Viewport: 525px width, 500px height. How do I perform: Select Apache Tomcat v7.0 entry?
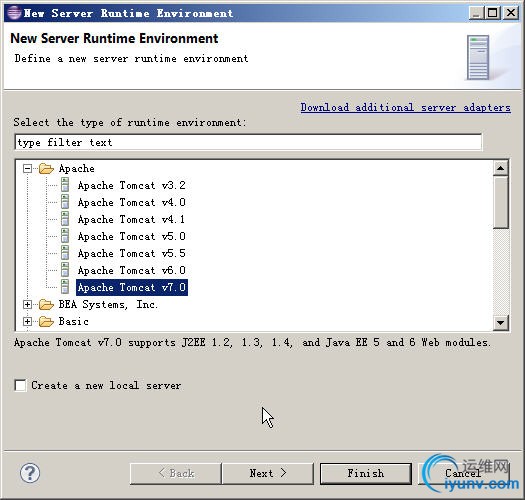coord(132,287)
